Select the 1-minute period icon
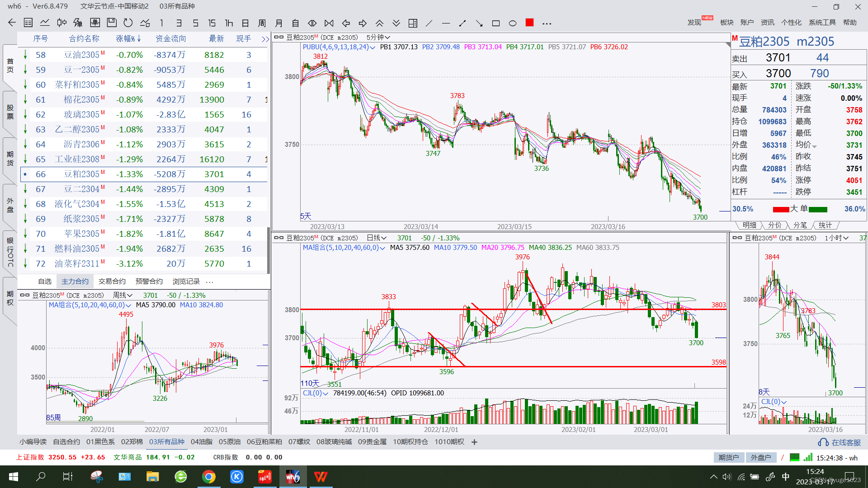 (161, 23)
